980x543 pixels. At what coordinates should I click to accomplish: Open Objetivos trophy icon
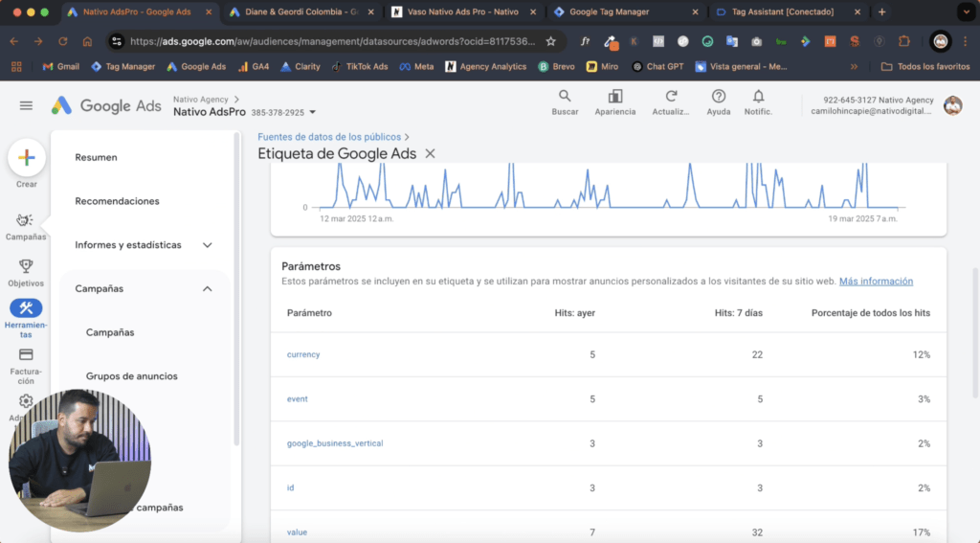click(x=26, y=266)
